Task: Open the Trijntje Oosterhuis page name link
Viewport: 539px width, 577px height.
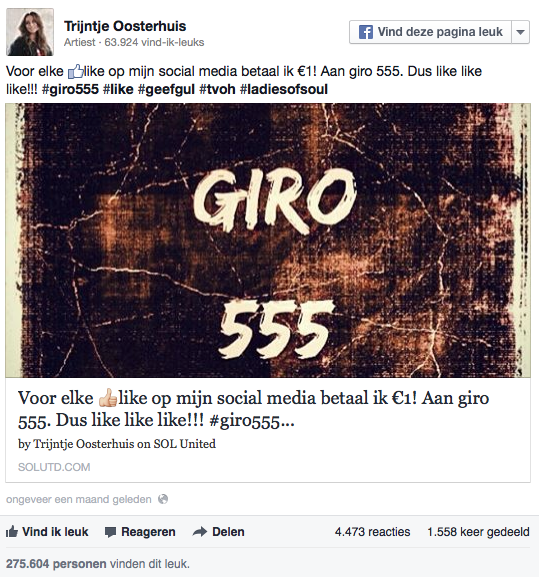Action: pos(125,26)
